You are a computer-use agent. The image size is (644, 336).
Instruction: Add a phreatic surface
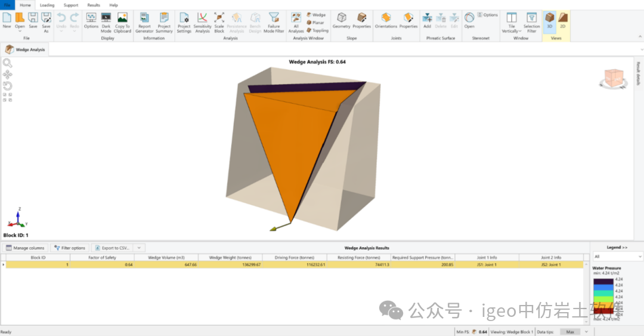427,20
